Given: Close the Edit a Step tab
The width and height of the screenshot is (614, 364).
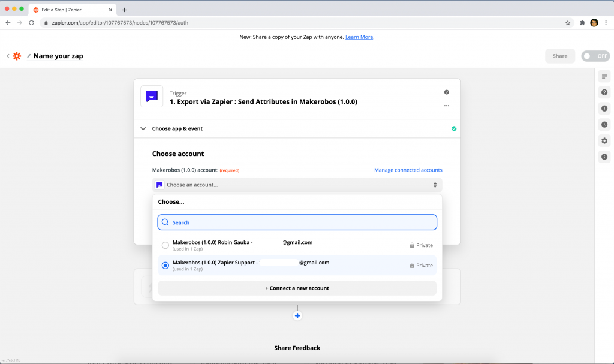Looking at the screenshot, I should [110, 10].
